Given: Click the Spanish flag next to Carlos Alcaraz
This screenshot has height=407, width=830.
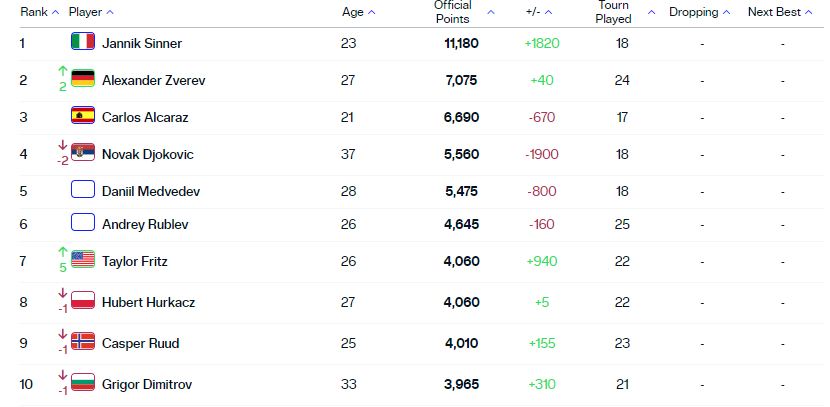Looking at the screenshot, I should pos(83,117).
